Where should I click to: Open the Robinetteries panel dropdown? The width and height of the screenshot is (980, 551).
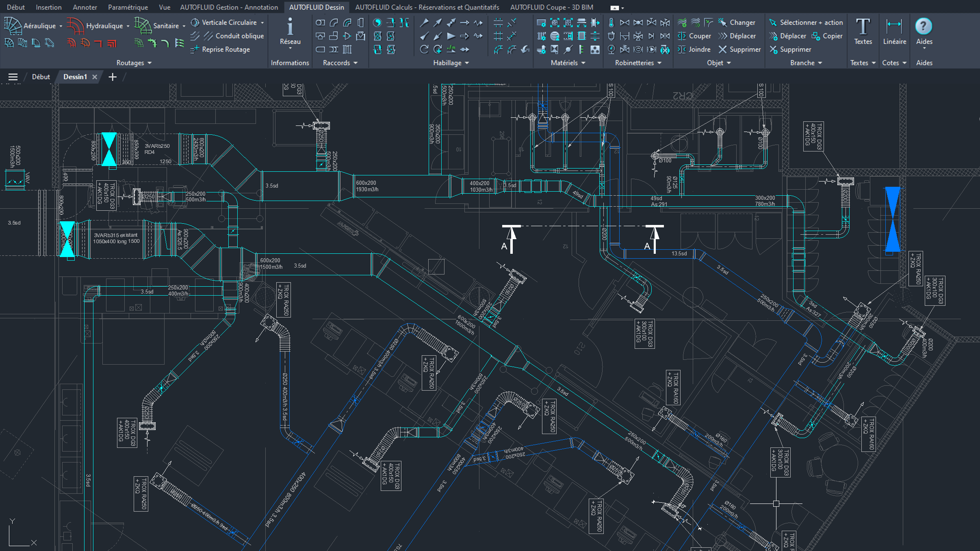[638, 63]
